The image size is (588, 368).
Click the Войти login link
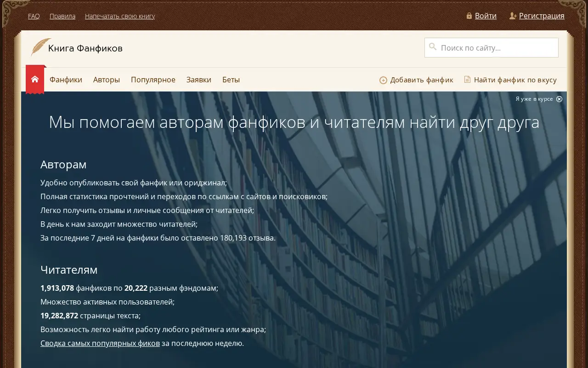click(x=486, y=16)
